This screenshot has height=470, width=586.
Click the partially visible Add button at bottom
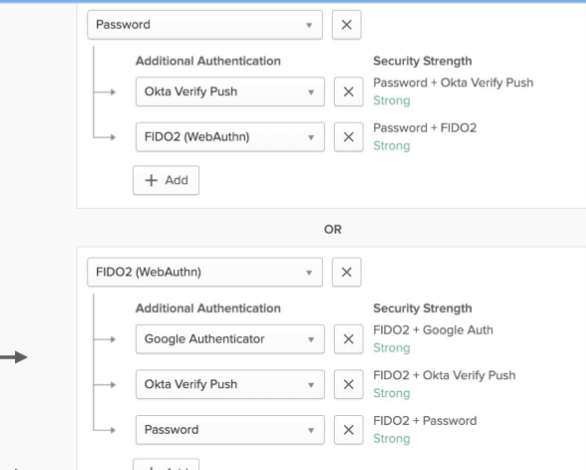pos(166,465)
